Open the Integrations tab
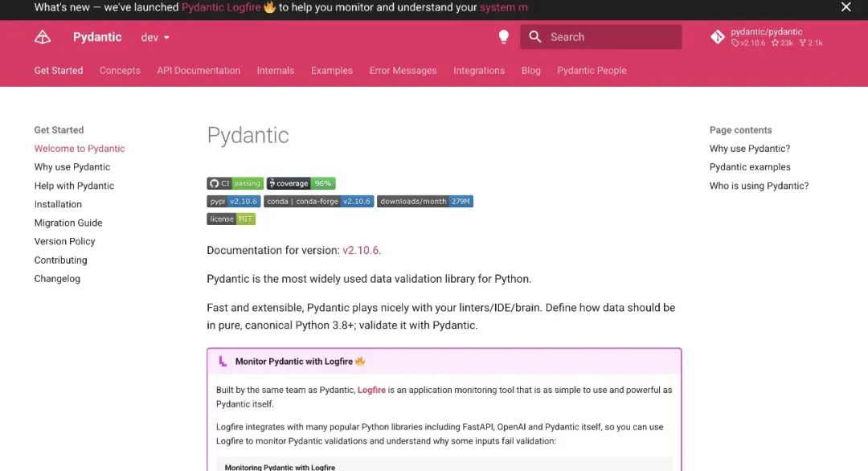Image resolution: width=868 pixels, height=471 pixels. point(479,70)
